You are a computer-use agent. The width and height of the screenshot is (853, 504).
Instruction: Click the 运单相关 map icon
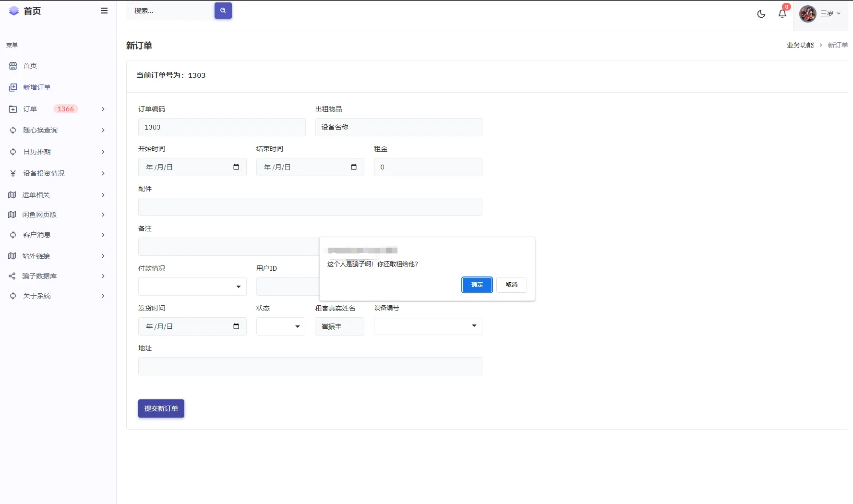(x=12, y=195)
